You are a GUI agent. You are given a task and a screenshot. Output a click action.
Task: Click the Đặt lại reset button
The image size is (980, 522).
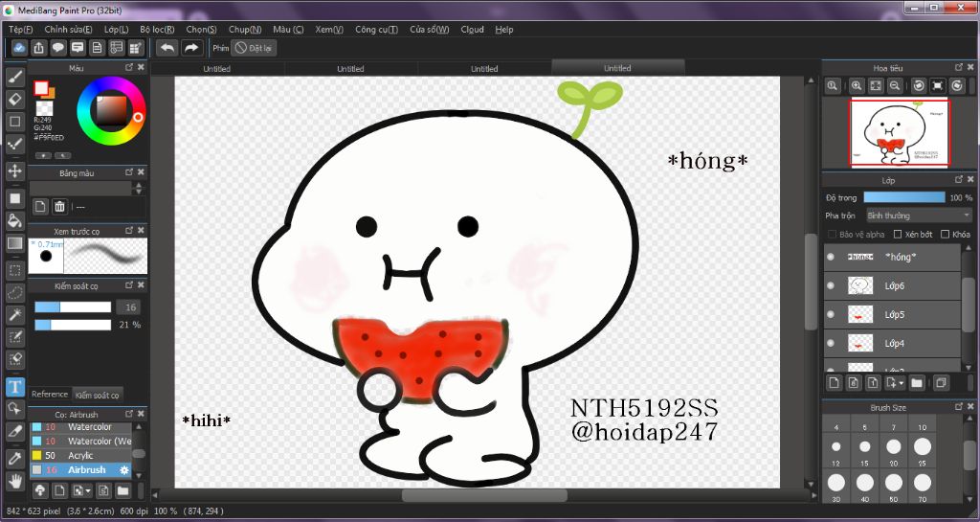pyautogui.click(x=253, y=48)
